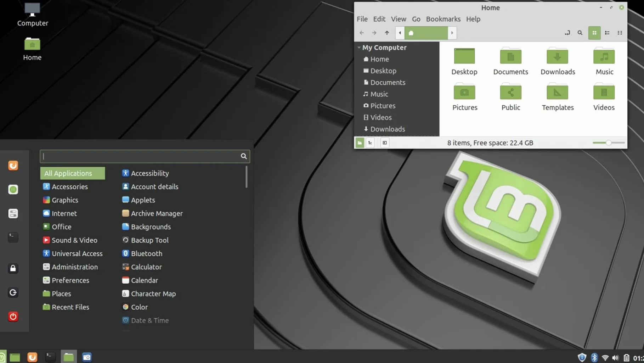Select the All Applications category
The image size is (644, 363).
click(73, 173)
